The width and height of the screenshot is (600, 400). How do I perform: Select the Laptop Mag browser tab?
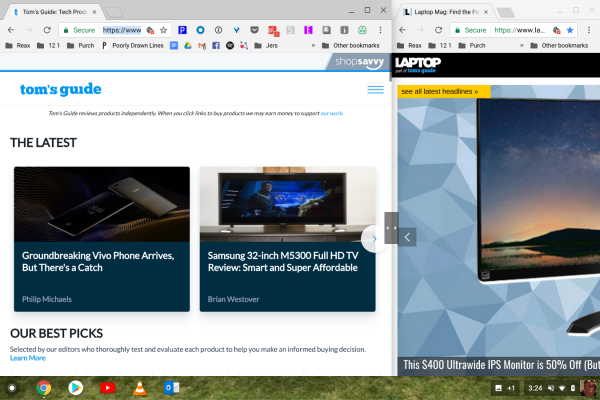[446, 12]
